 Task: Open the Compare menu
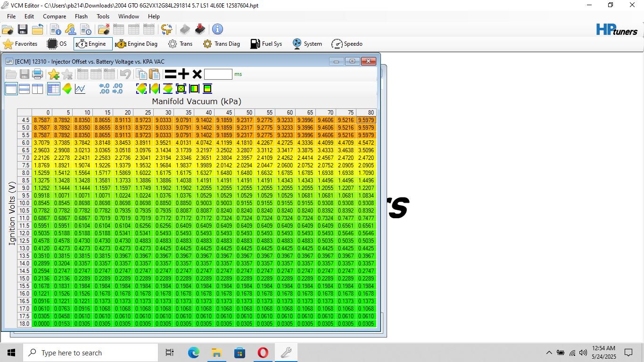[x=55, y=16]
